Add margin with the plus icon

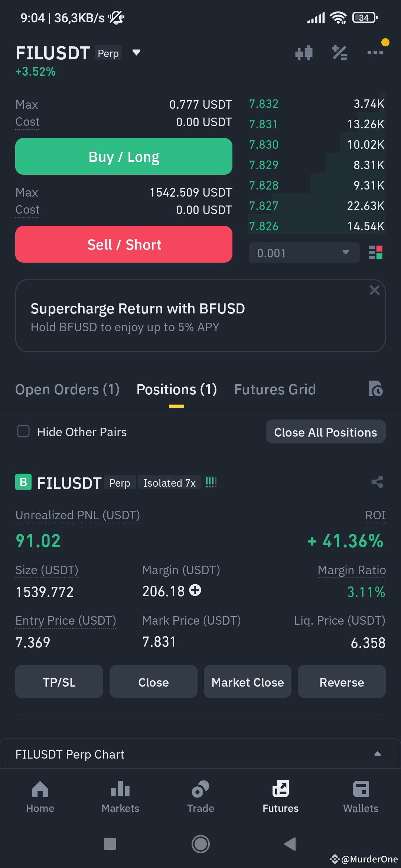(x=195, y=590)
